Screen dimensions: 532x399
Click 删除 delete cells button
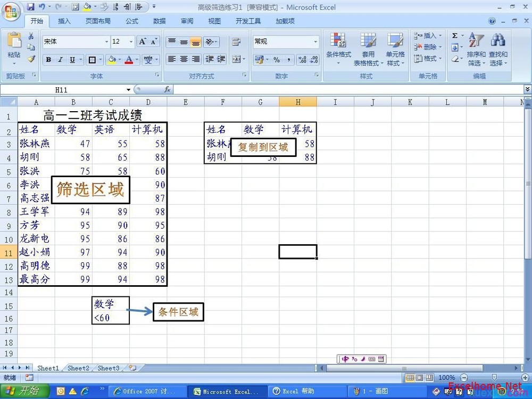pos(428,47)
